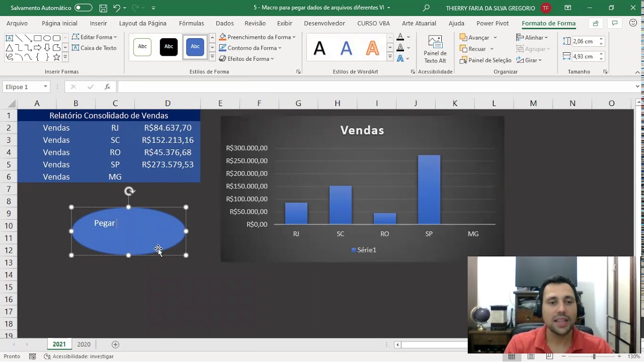This screenshot has width=644, height=362.
Task: Open the Comments icon
Action: tap(614, 23)
